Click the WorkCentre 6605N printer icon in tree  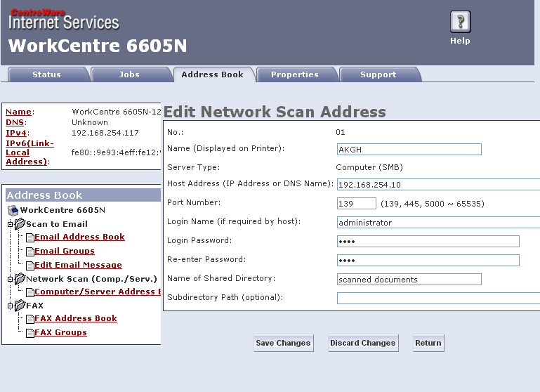pos(13,210)
